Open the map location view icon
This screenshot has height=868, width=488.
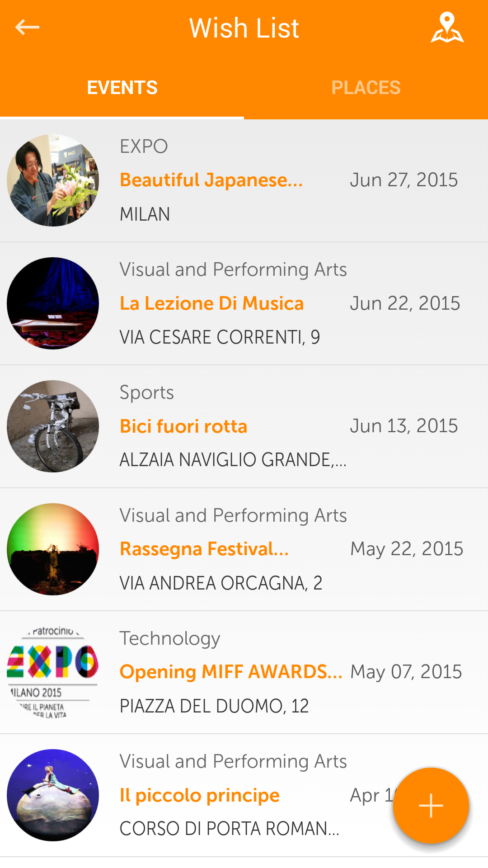(x=447, y=28)
